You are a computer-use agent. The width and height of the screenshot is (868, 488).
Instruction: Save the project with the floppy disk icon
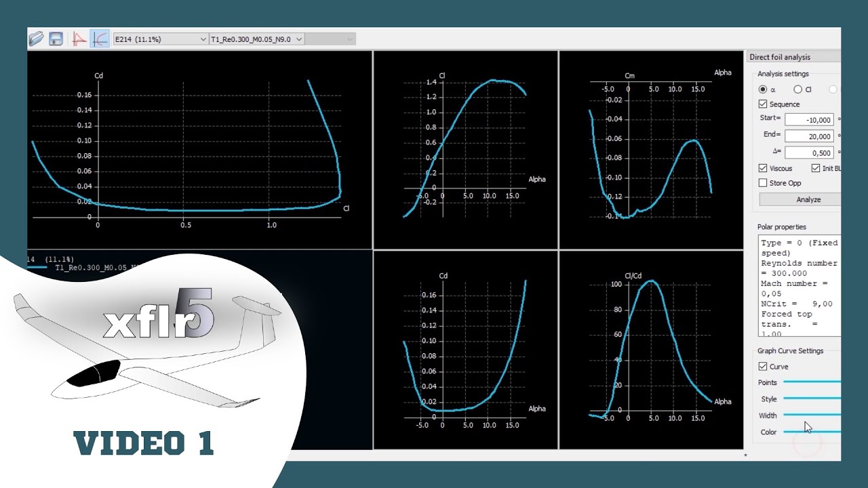pyautogui.click(x=56, y=39)
